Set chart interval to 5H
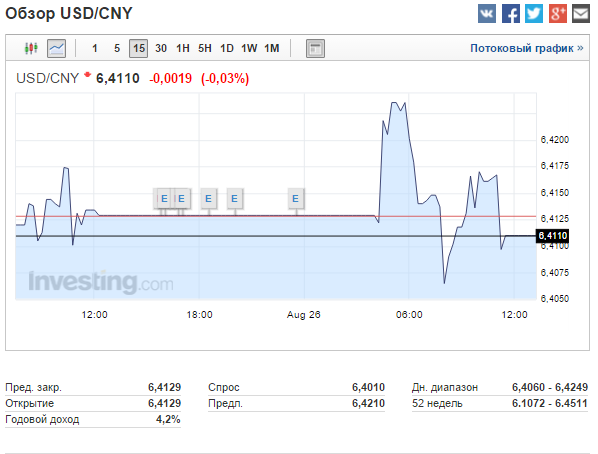The image size is (598, 454). click(205, 48)
